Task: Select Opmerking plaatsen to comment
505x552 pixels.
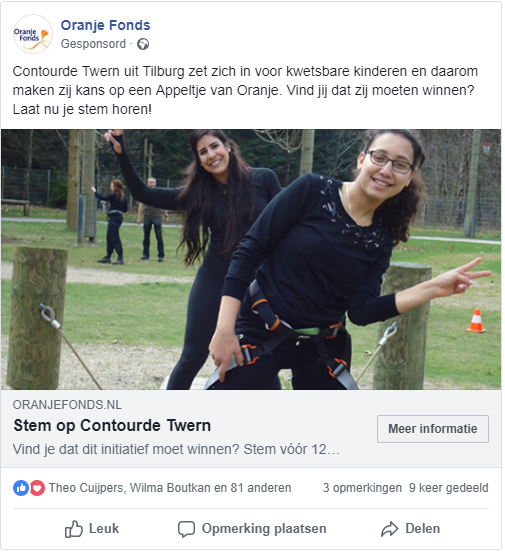Action: [x=252, y=529]
